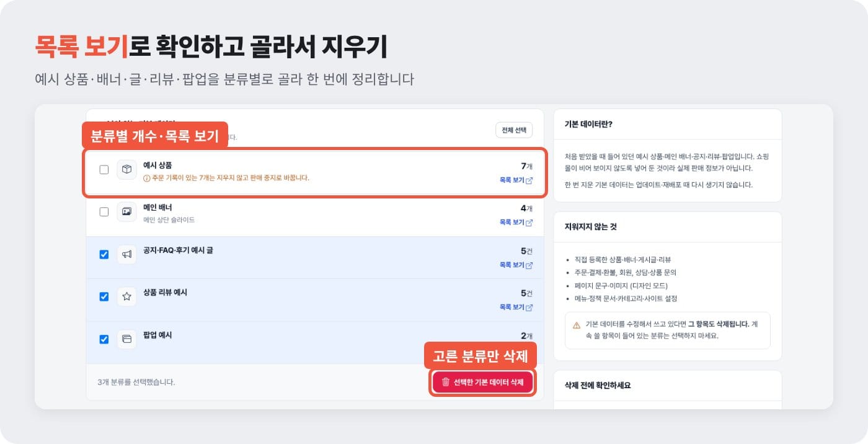Click the red 선택한 기본 데이터 삭제 button
The width and height of the screenshot is (868, 444).
tap(483, 382)
